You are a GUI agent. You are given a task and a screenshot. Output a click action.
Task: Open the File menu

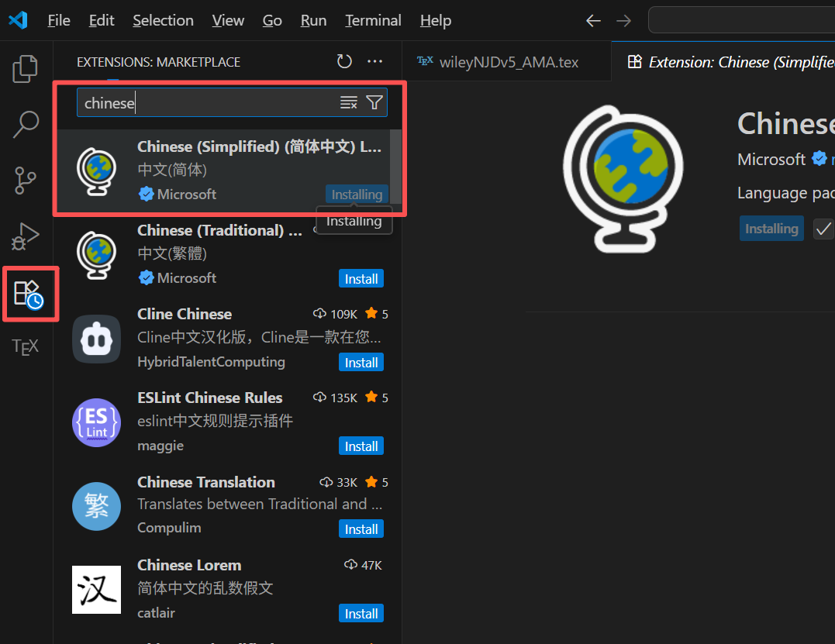point(59,20)
